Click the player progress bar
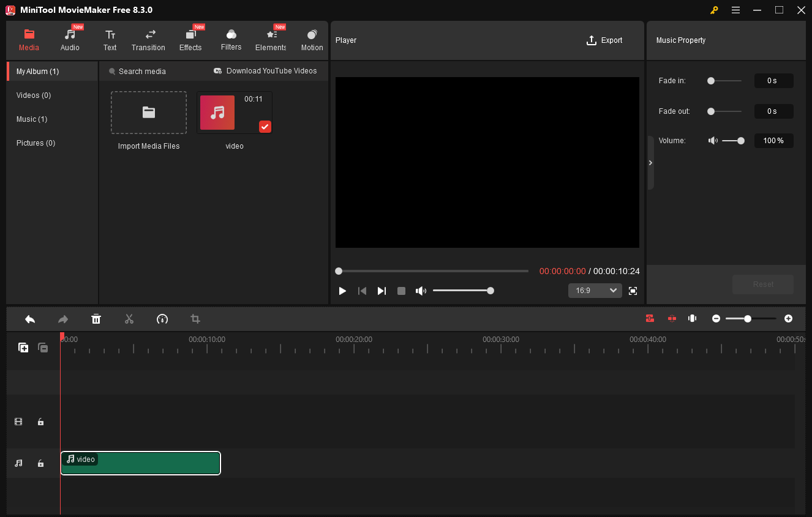This screenshot has width=812, height=517. [x=432, y=271]
